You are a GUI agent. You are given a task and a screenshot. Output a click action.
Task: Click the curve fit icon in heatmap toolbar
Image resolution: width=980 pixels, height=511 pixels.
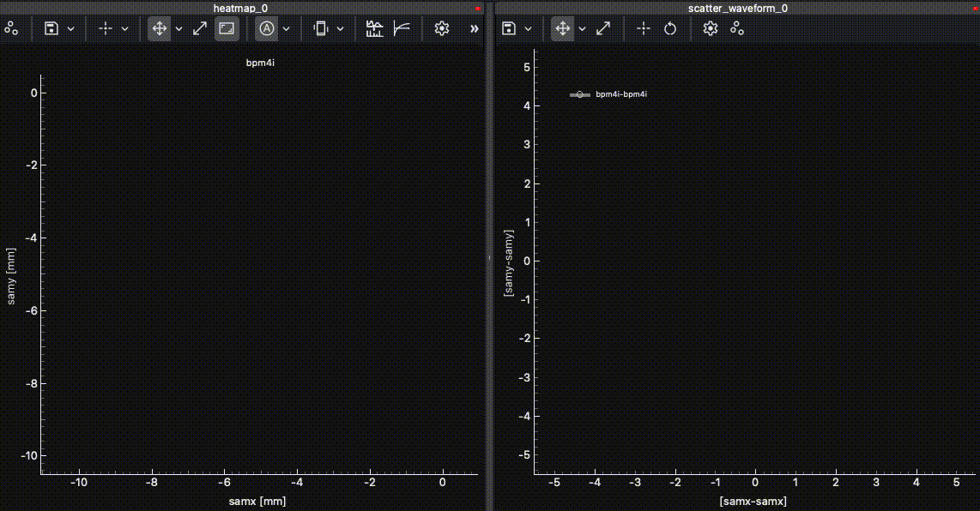(x=401, y=28)
